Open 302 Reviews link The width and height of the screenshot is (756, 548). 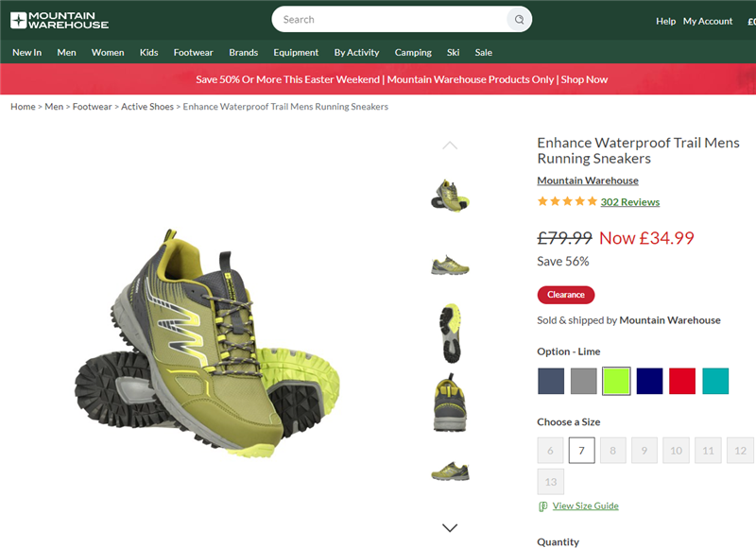pyautogui.click(x=629, y=202)
